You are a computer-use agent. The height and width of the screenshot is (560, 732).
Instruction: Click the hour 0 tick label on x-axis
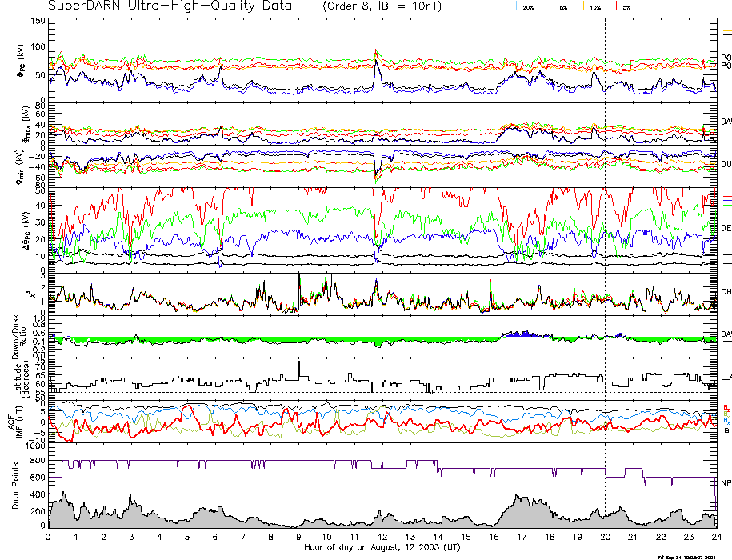click(x=49, y=538)
